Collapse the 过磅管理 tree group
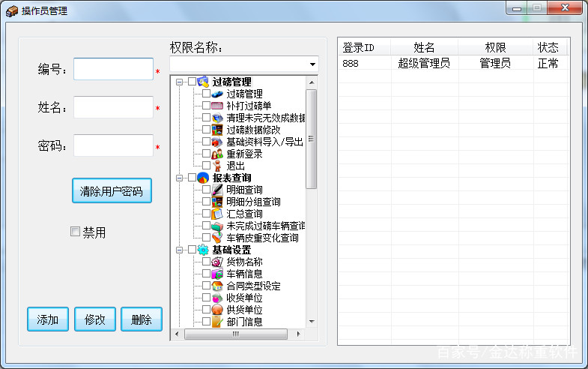This screenshot has width=588, height=369. [x=179, y=82]
